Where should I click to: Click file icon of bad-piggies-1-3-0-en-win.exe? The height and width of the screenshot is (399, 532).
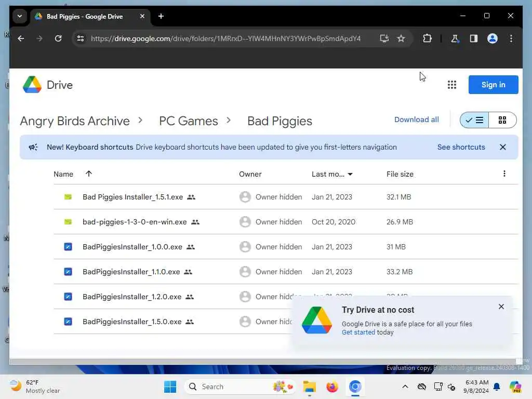coord(68,222)
